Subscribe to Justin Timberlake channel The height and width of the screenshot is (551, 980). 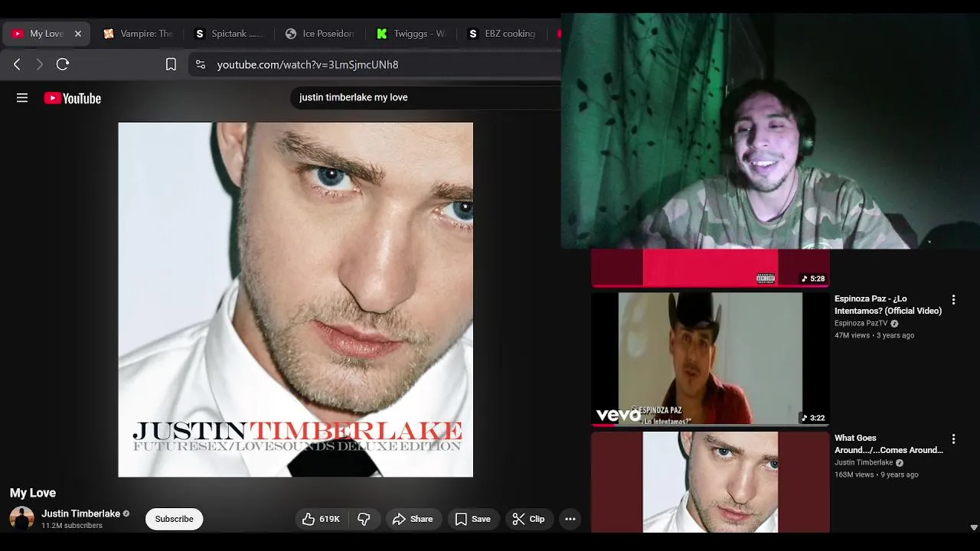point(174,519)
